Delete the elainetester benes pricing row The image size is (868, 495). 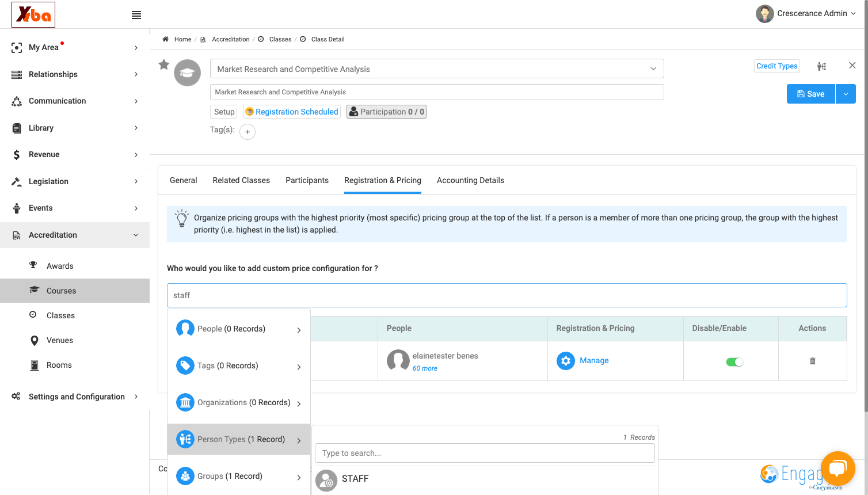813,361
